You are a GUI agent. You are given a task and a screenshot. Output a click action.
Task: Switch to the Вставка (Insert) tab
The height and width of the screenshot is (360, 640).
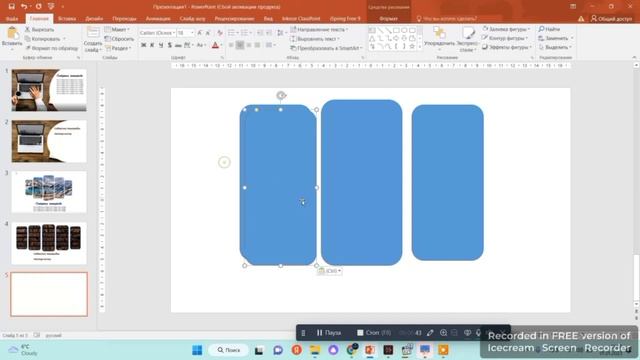67,19
